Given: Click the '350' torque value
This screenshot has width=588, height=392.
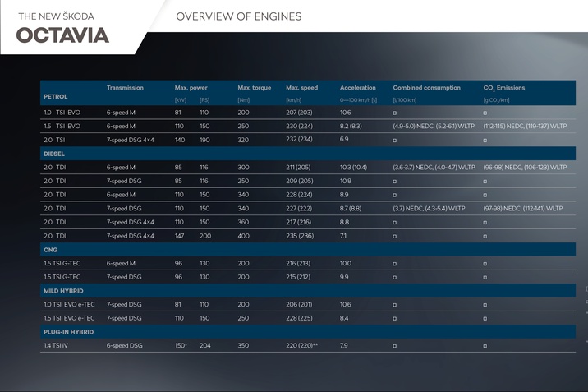Looking at the screenshot, I should (243, 345).
